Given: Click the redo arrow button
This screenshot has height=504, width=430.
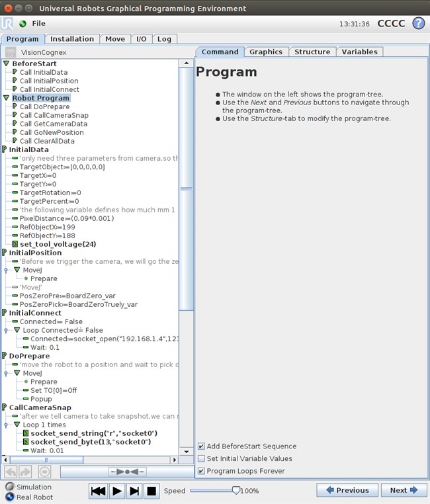Looking at the screenshot, I should (x=25, y=472).
